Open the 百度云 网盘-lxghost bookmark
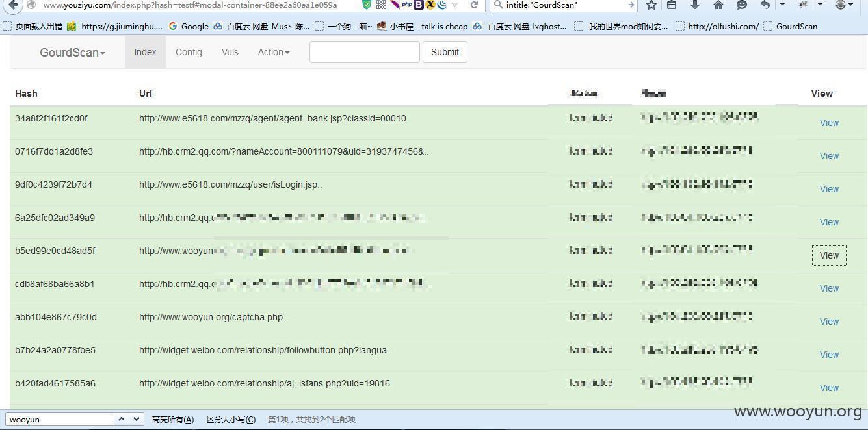 click(520, 26)
